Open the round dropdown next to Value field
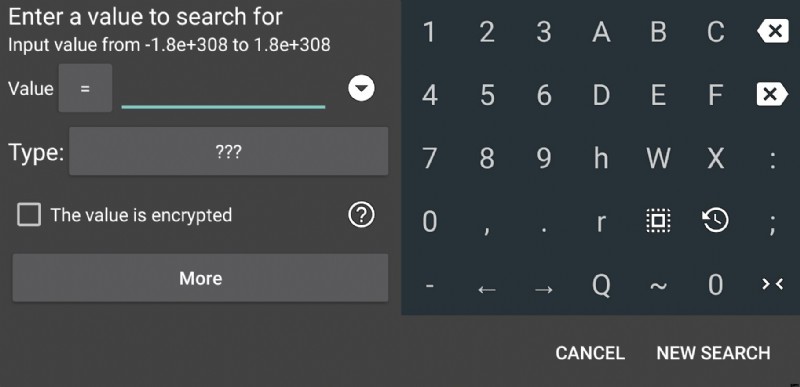The height and width of the screenshot is (387, 800). pyautogui.click(x=361, y=88)
